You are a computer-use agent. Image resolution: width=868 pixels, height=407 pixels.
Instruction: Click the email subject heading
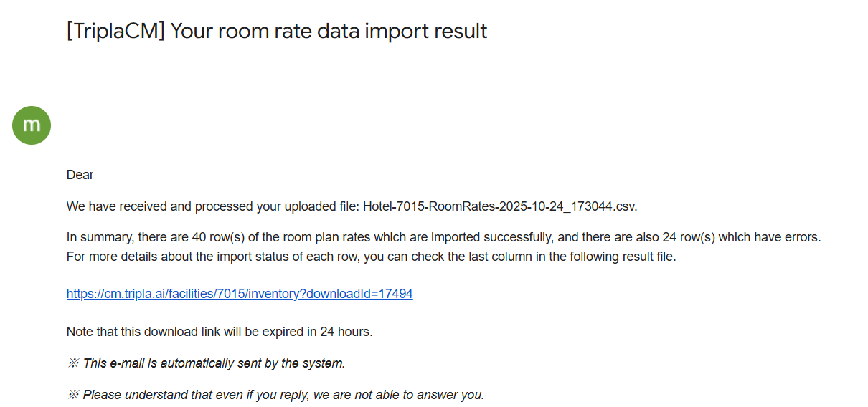[x=276, y=32]
